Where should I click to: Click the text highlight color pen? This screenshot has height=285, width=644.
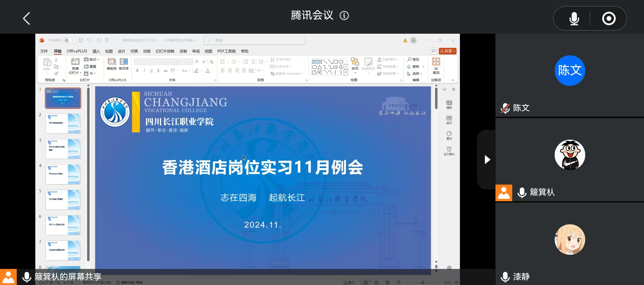197,71
